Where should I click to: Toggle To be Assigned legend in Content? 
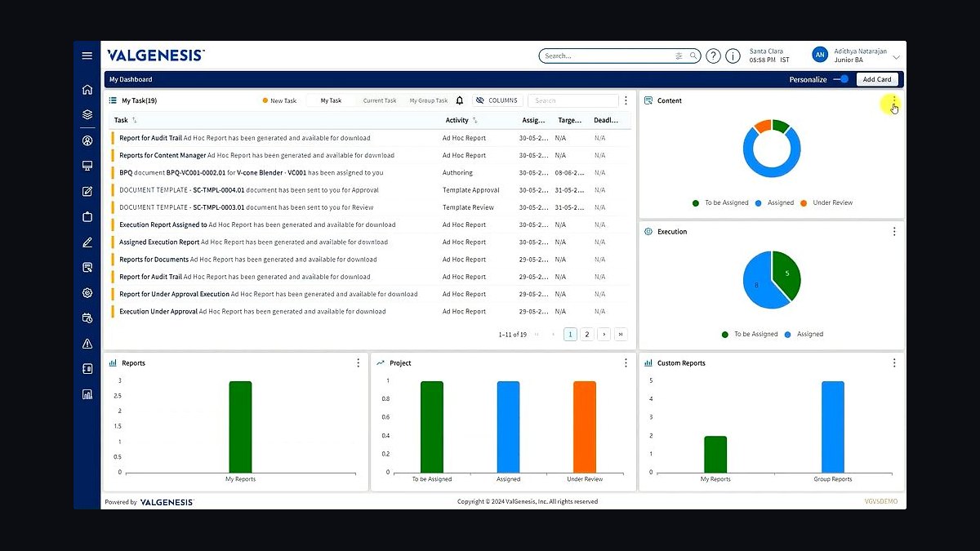pyautogui.click(x=720, y=202)
